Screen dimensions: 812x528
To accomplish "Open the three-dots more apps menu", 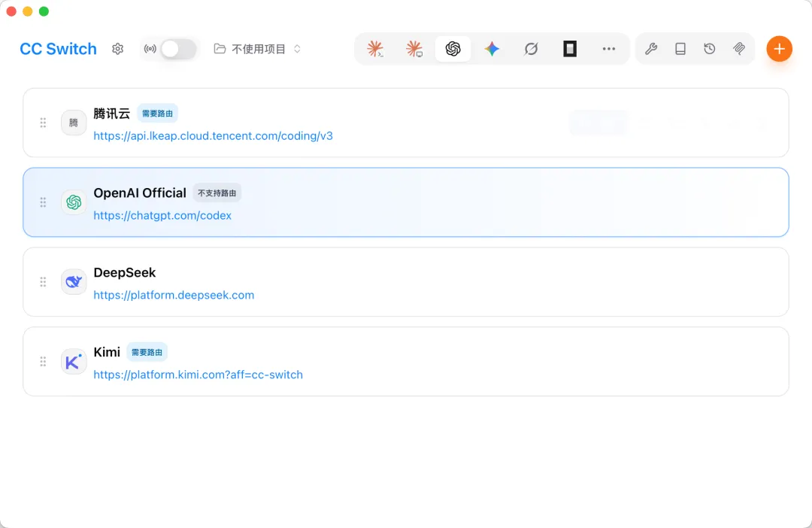I will coord(609,49).
